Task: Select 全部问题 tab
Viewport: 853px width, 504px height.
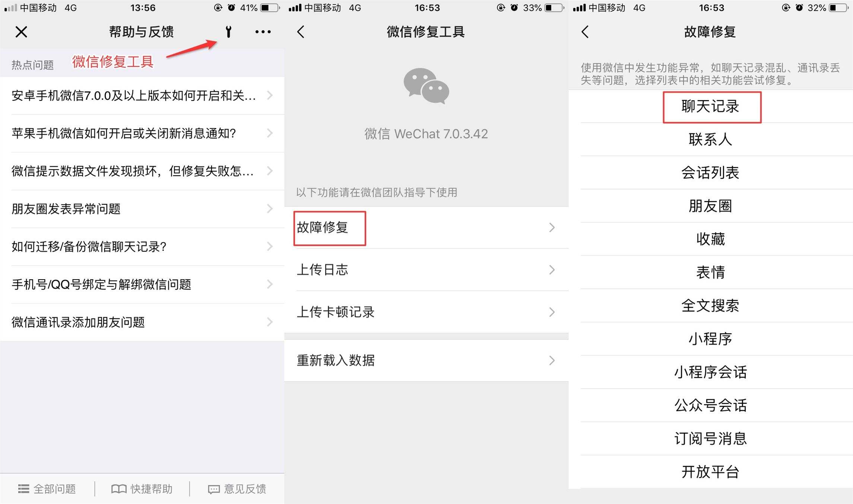Action: pyautogui.click(x=47, y=487)
